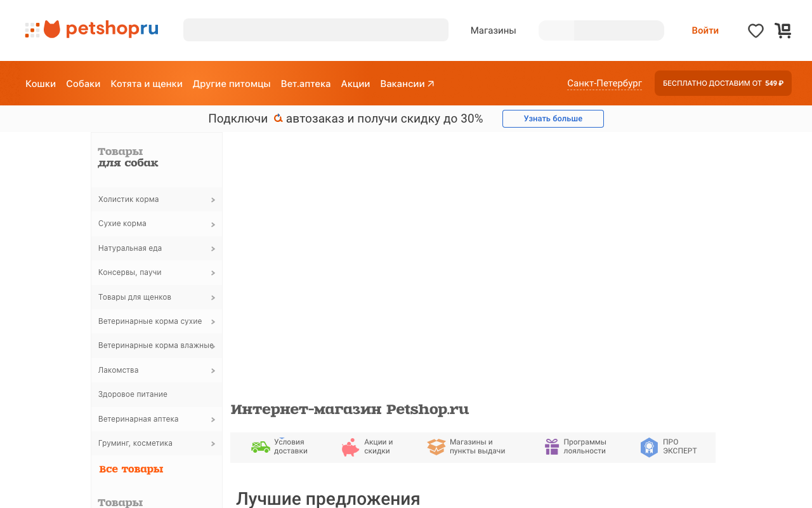Viewport: 812px width, 508px height.
Task: Click the parcel box icon for пункты выдачи
Action: [436, 447]
